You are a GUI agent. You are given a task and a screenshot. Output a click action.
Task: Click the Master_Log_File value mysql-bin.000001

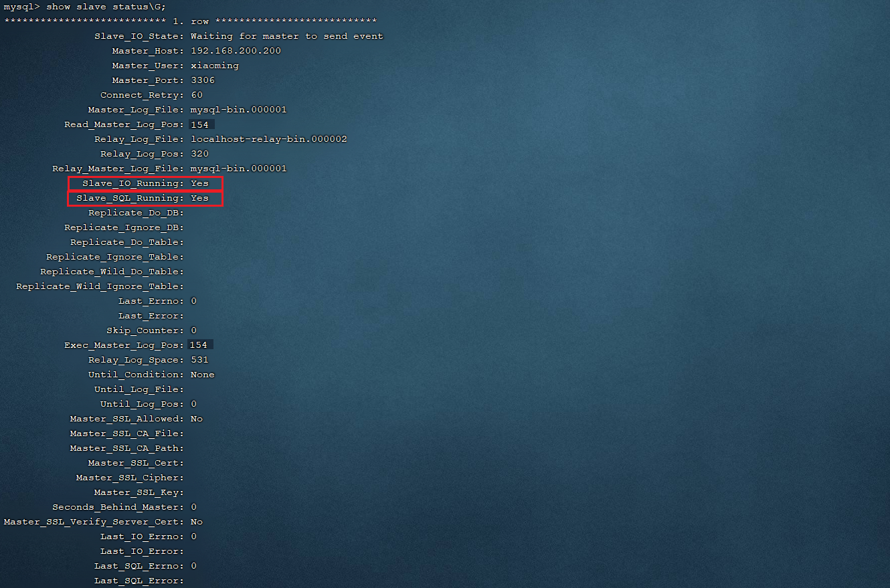(x=238, y=110)
